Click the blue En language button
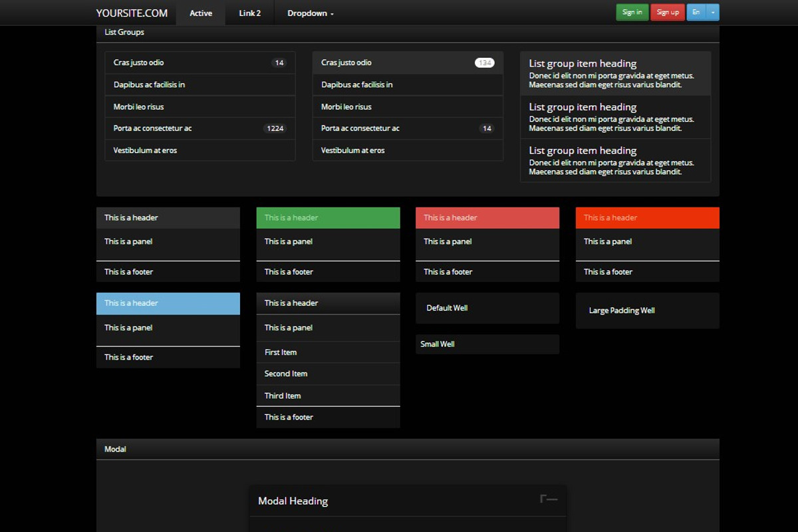The width and height of the screenshot is (798, 532). click(696, 12)
